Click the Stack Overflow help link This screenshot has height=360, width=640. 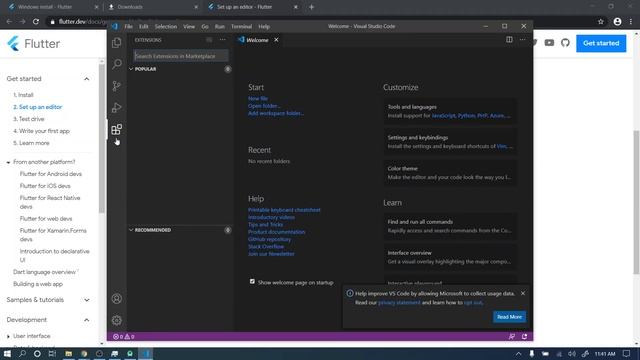266,247
